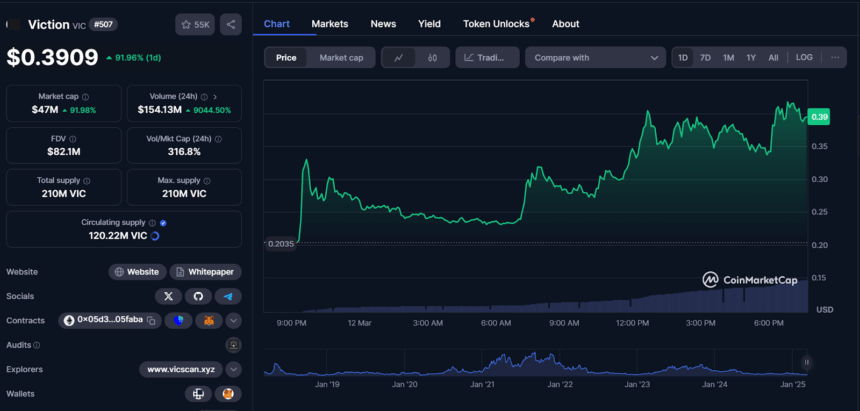Click the first wallet icon in Wallets row
This screenshot has height=411, width=860.
point(198,394)
